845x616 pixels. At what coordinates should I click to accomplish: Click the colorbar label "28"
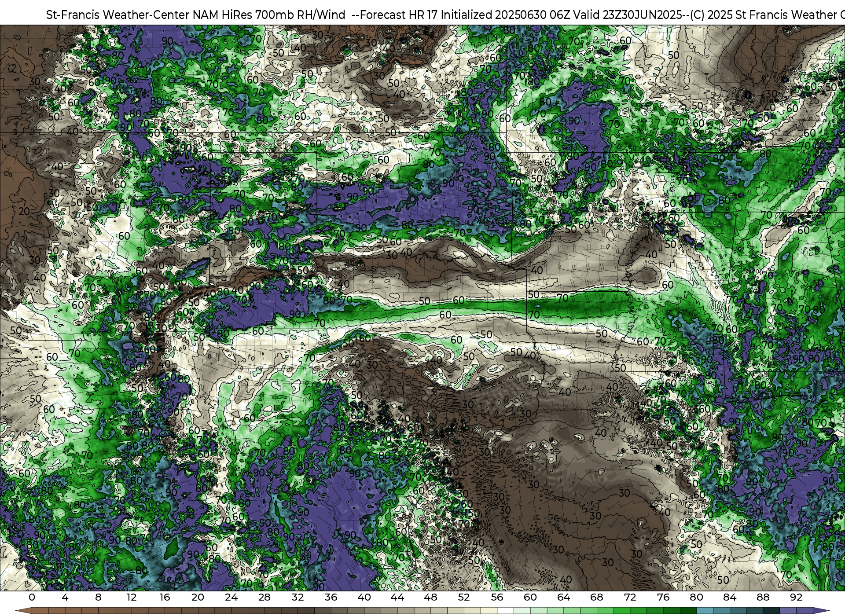pyautogui.click(x=265, y=597)
